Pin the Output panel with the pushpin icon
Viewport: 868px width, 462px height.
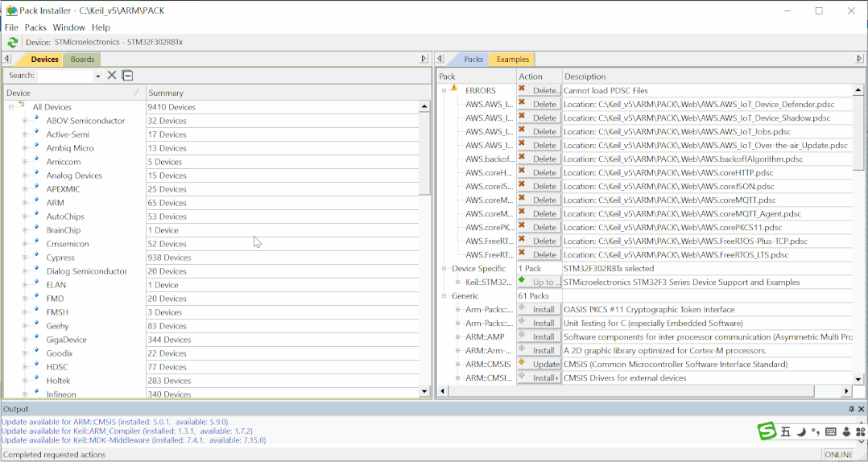pos(851,409)
